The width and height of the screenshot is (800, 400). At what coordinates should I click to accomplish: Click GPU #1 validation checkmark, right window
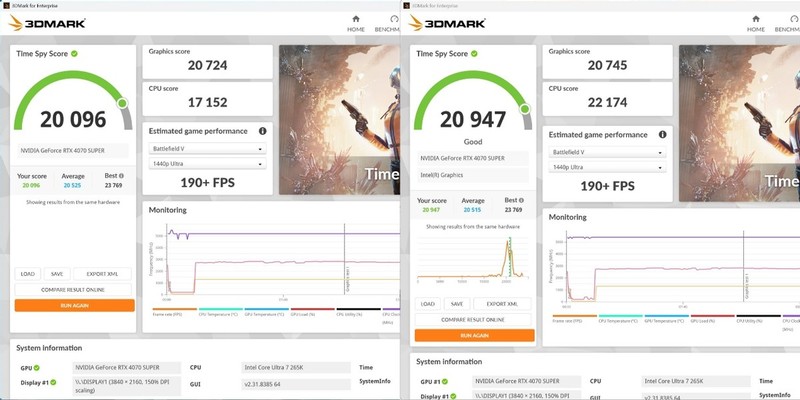tap(444, 382)
